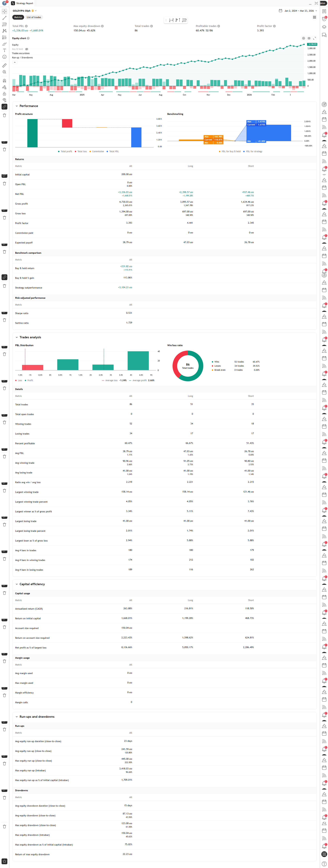Open the object tree layers icon
The width and height of the screenshot is (328, 868).
tap(324, 27)
